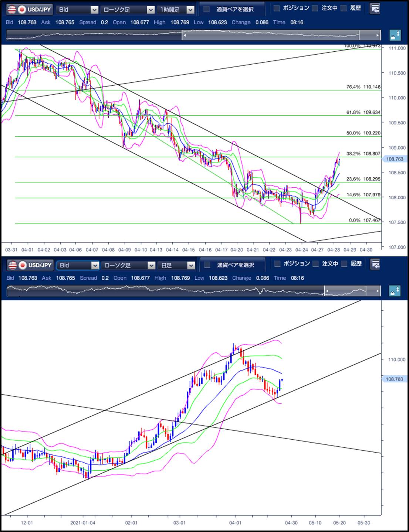
Task: Open the 日足 timeframe dropdown
Action: tap(176, 265)
